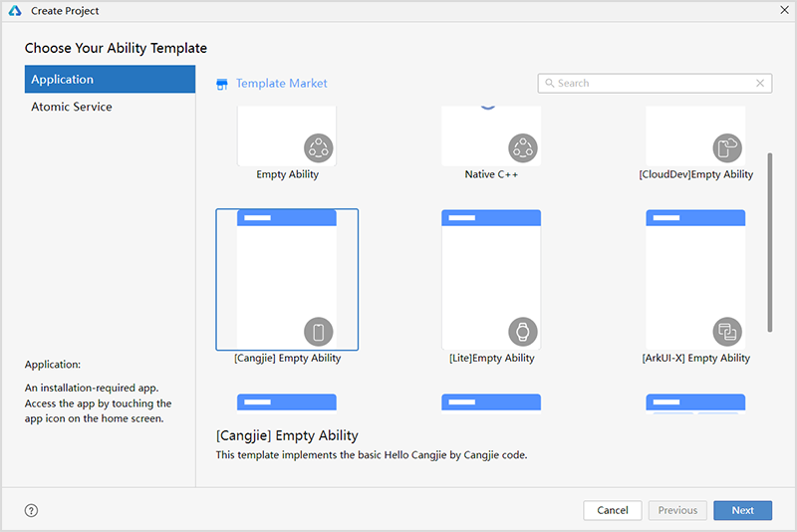Image resolution: width=797 pixels, height=532 pixels.
Task: Pick the [CloudDev]Empty Ability label
Action: (695, 174)
